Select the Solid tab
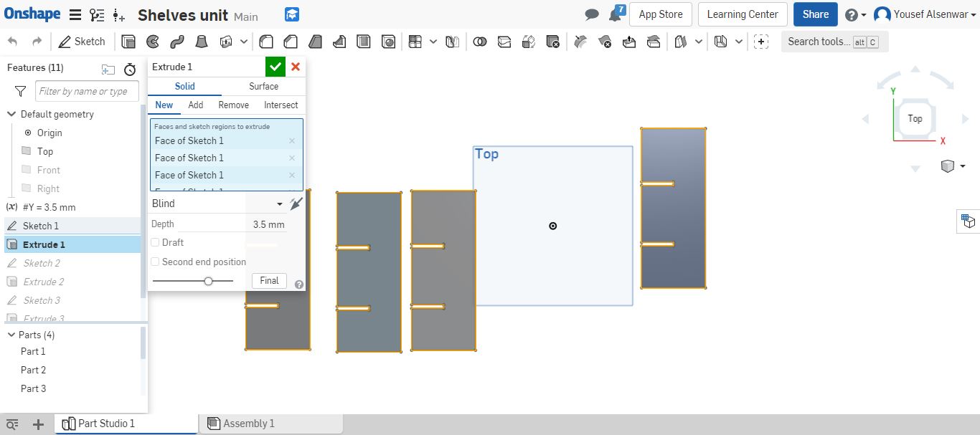 click(x=185, y=86)
